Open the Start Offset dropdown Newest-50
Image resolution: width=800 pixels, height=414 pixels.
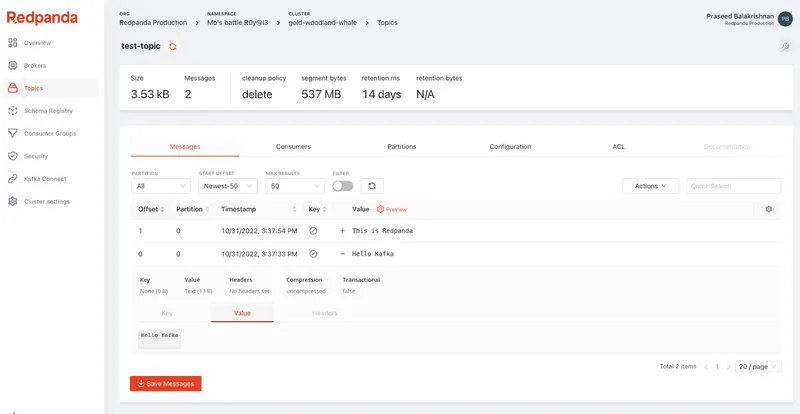click(228, 186)
